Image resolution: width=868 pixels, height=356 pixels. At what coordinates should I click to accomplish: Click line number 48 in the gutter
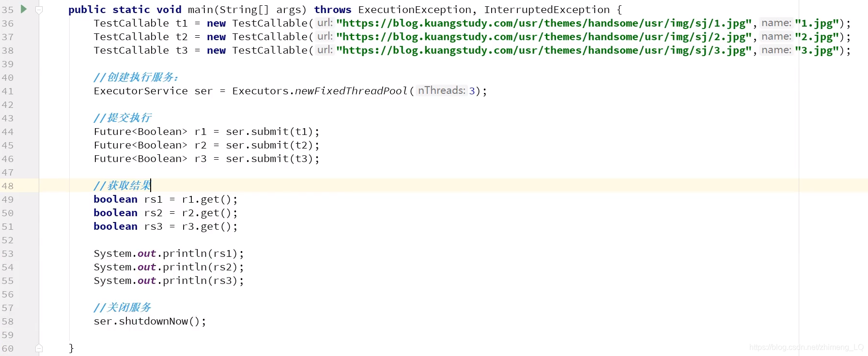[8, 186]
